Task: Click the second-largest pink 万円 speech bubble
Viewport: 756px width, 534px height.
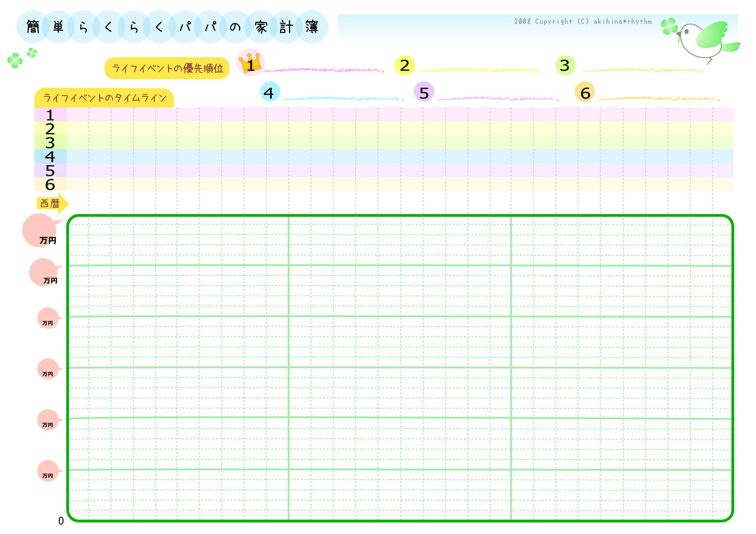Action: [45, 272]
